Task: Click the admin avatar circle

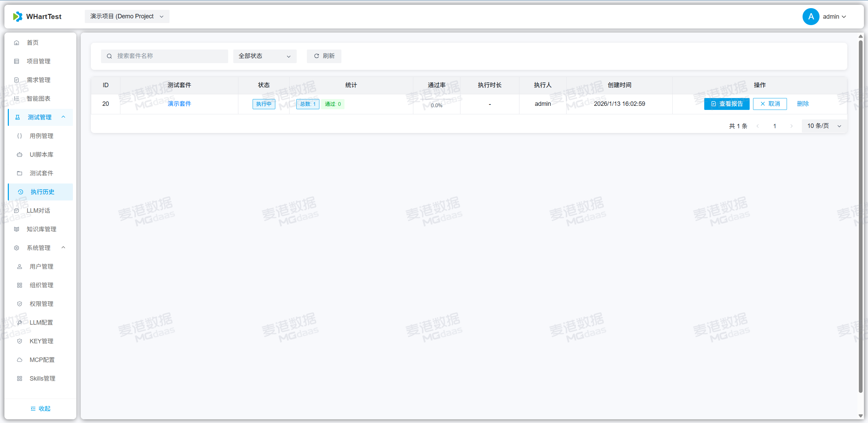Action: (x=811, y=17)
